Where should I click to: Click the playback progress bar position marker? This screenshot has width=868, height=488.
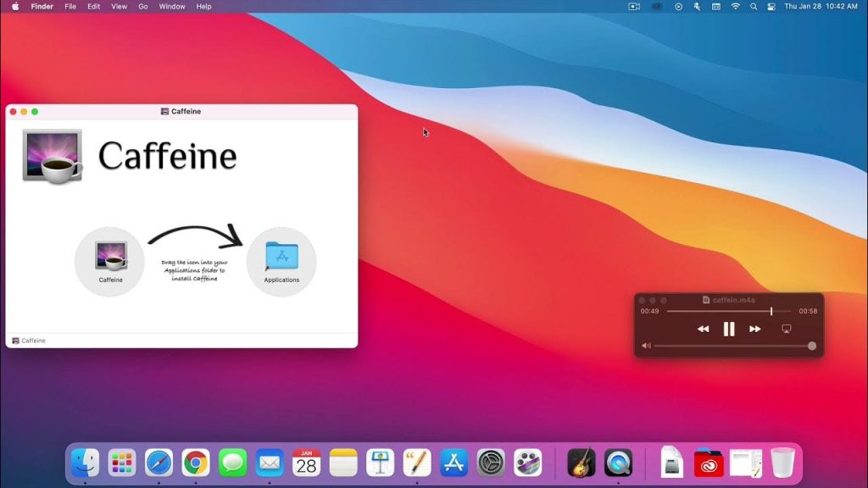771,310
